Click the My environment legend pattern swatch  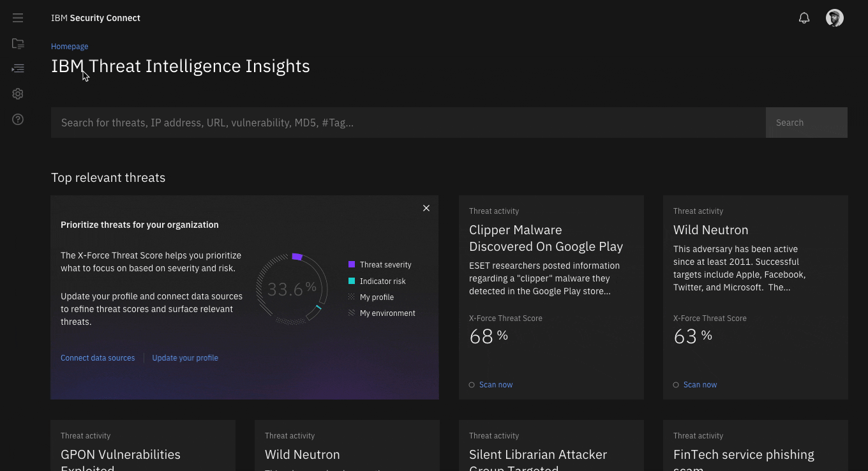pos(352,313)
